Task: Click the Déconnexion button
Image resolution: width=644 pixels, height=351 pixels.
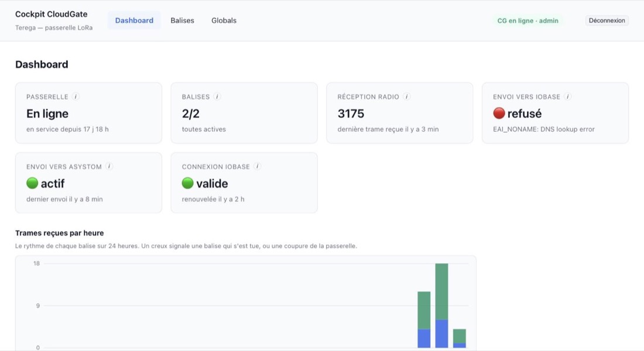Action: 607,20
